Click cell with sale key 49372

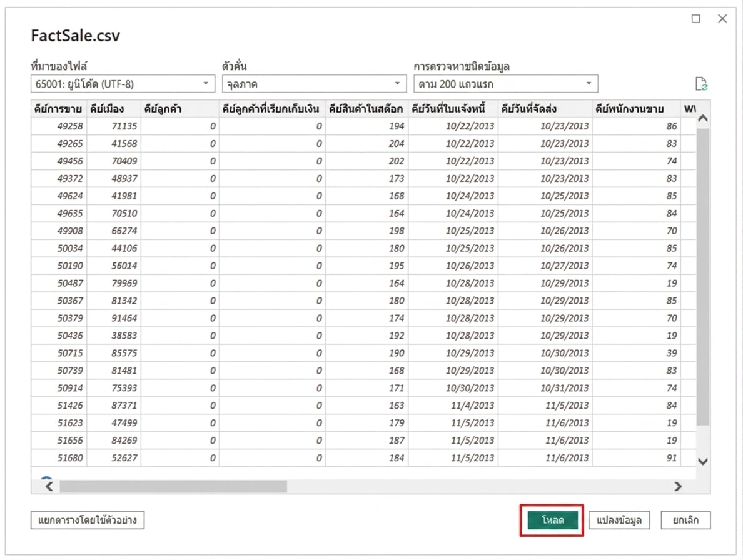59,179
